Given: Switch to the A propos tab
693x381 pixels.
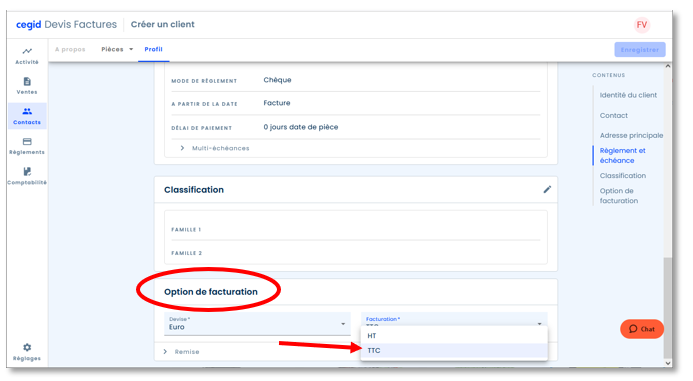Looking at the screenshot, I should 70,49.
